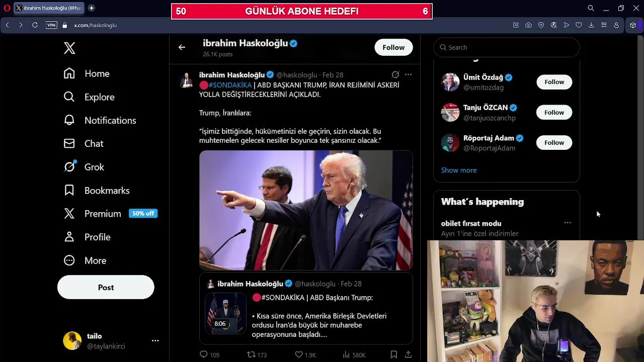
Task: Click the browser back button
Action: click(7, 25)
